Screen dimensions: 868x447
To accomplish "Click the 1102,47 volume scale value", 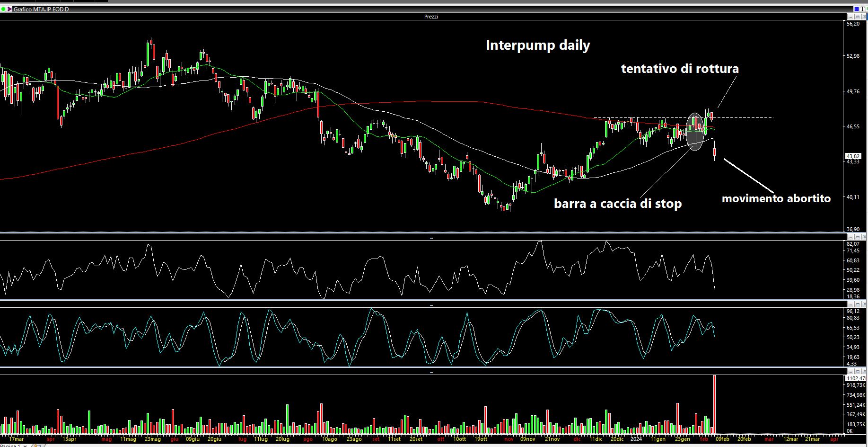I will point(856,378).
